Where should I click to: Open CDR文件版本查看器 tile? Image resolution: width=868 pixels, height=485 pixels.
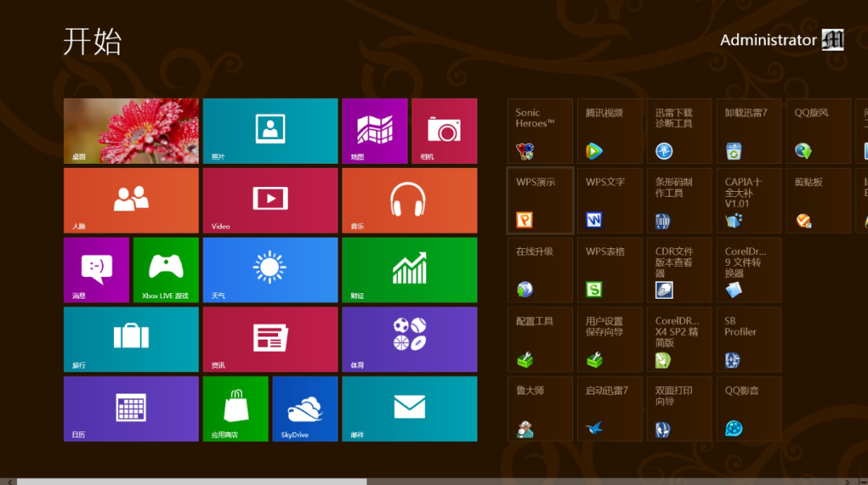pos(680,270)
